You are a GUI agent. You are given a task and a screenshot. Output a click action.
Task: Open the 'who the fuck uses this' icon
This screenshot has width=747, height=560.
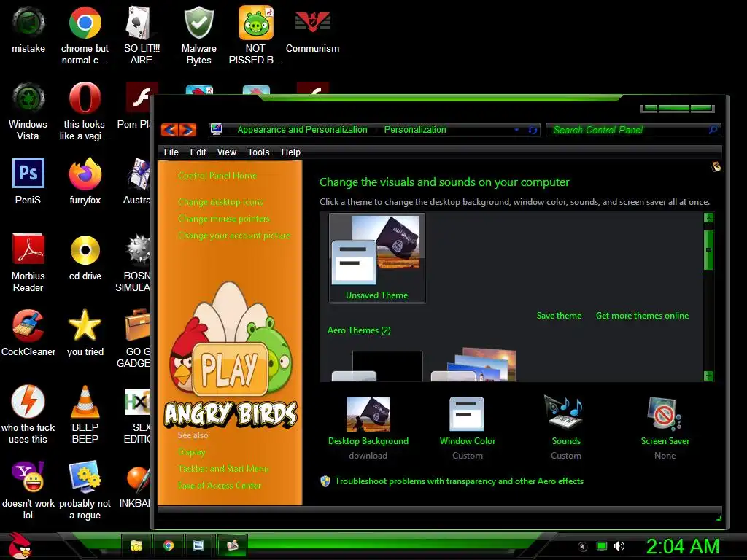tap(28, 414)
